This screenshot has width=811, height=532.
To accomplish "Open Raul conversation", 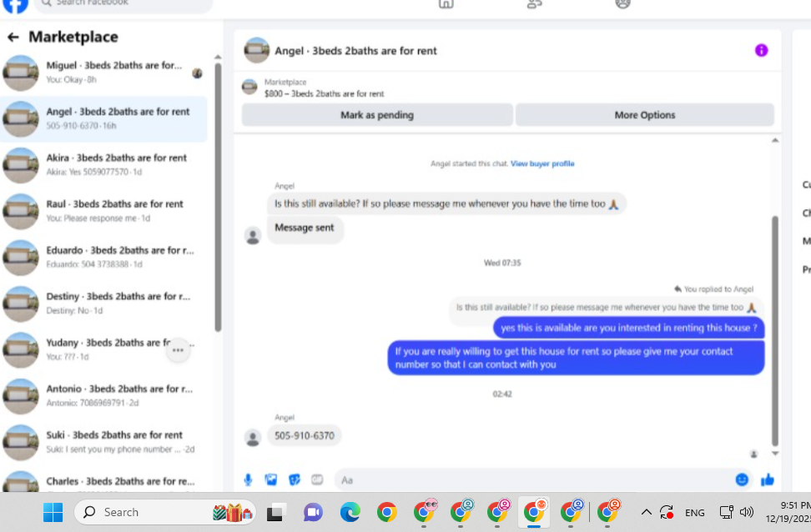I will pos(103,211).
